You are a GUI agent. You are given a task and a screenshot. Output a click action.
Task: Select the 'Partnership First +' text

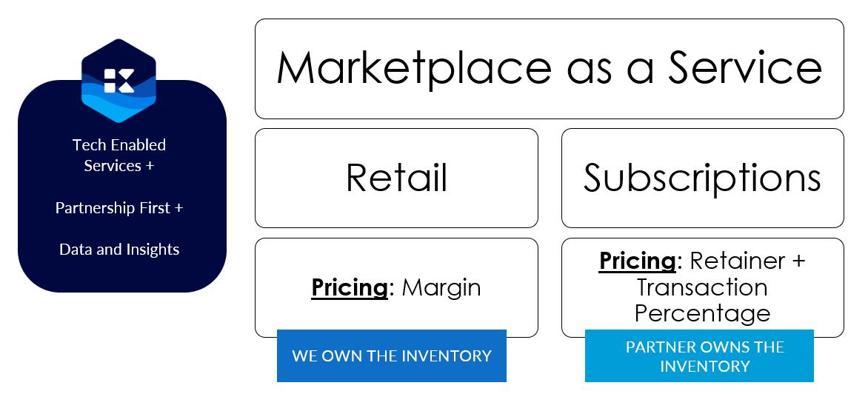[119, 207]
